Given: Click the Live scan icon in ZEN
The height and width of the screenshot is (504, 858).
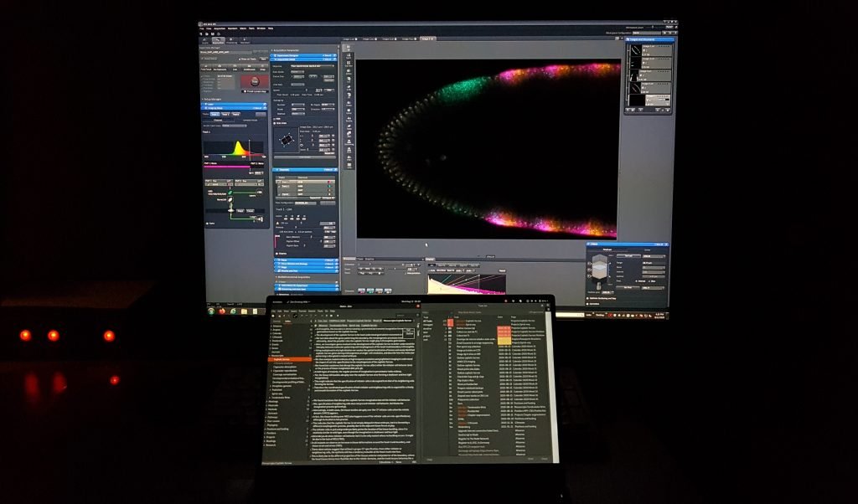Looking at the screenshot, I should coord(235,67).
